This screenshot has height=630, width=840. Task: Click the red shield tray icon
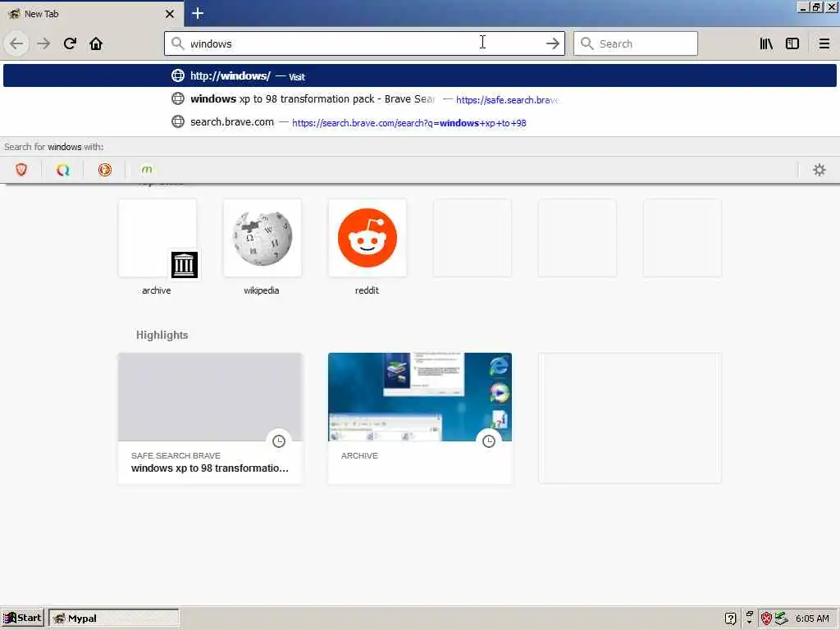point(767,619)
